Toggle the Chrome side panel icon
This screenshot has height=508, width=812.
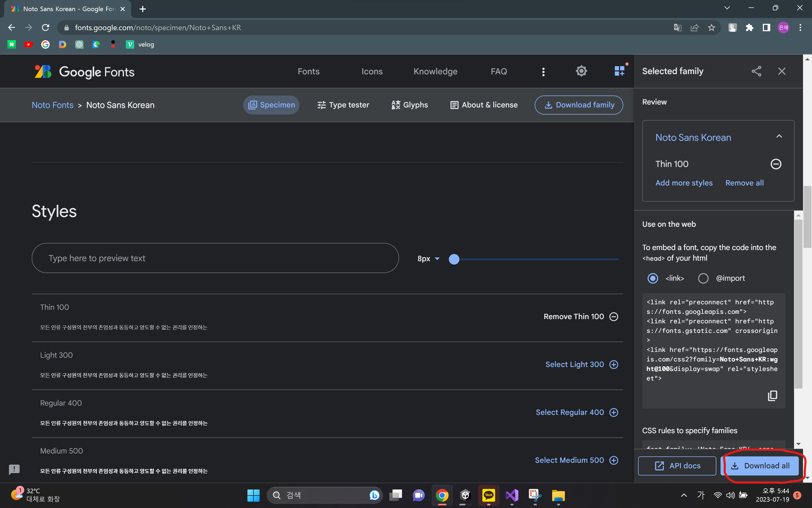(x=766, y=28)
